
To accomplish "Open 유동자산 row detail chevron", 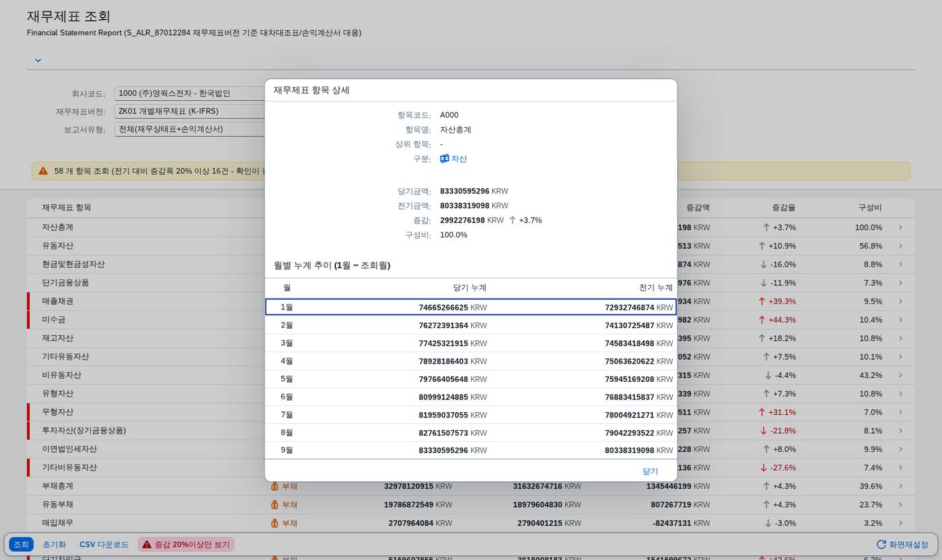I will point(900,246).
